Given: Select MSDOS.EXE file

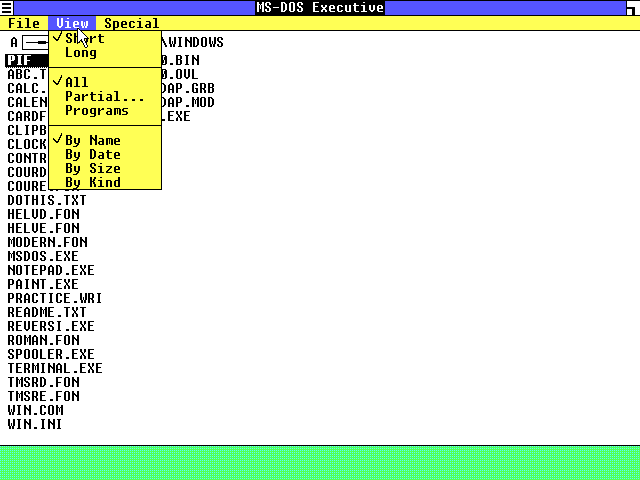Looking at the screenshot, I should pyautogui.click(x=43, y=256).
